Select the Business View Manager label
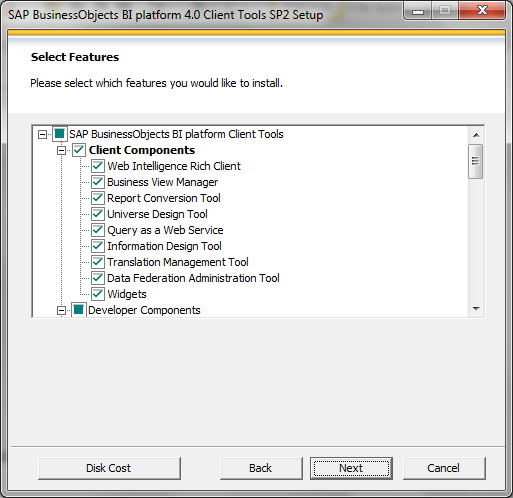 [x=162, y=182]
